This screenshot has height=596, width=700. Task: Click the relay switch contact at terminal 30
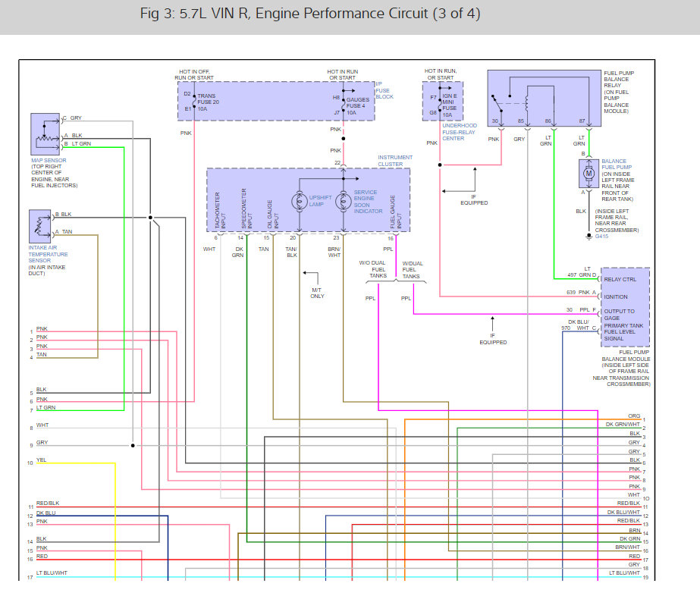tap(497, 105)
